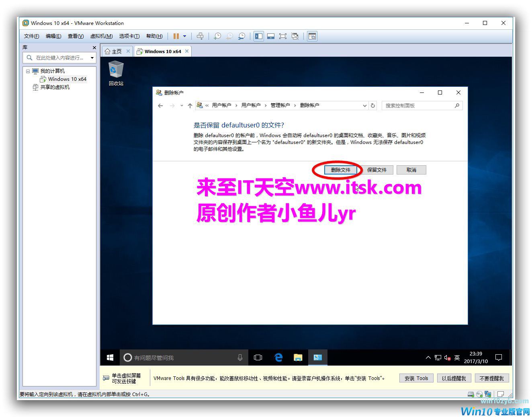Open the power options dropdown arrow beside pause
The height and width of the screenshot is (417, 532).
pyautogui.click(x=185, y=36)
